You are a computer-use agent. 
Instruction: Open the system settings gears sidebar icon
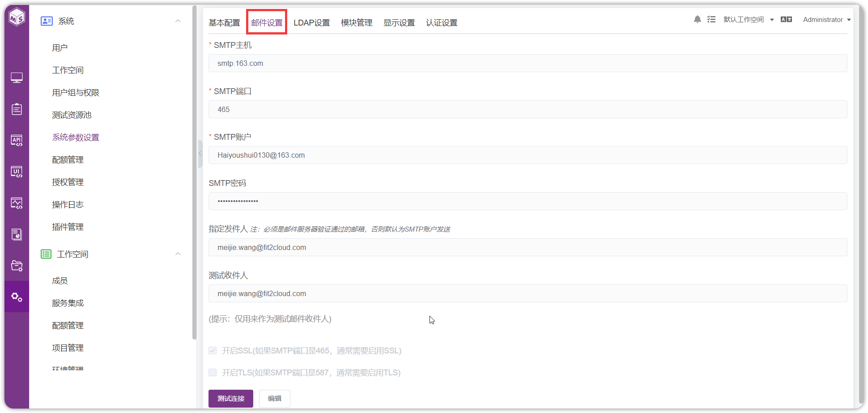coord(17,297)
